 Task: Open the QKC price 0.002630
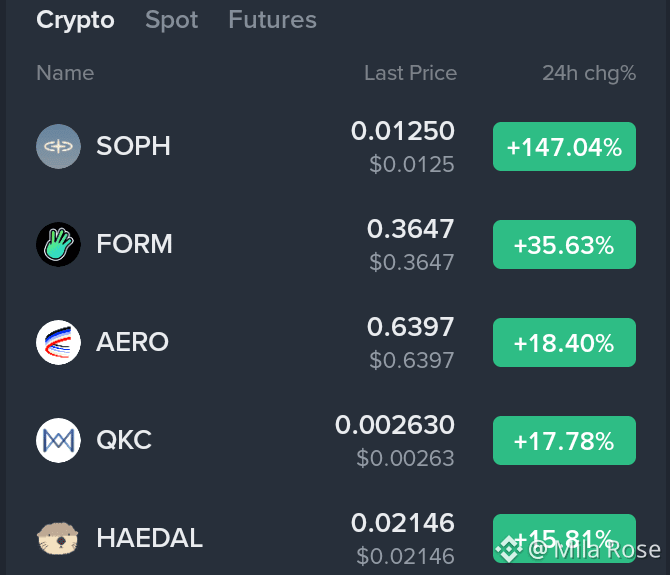395,425
